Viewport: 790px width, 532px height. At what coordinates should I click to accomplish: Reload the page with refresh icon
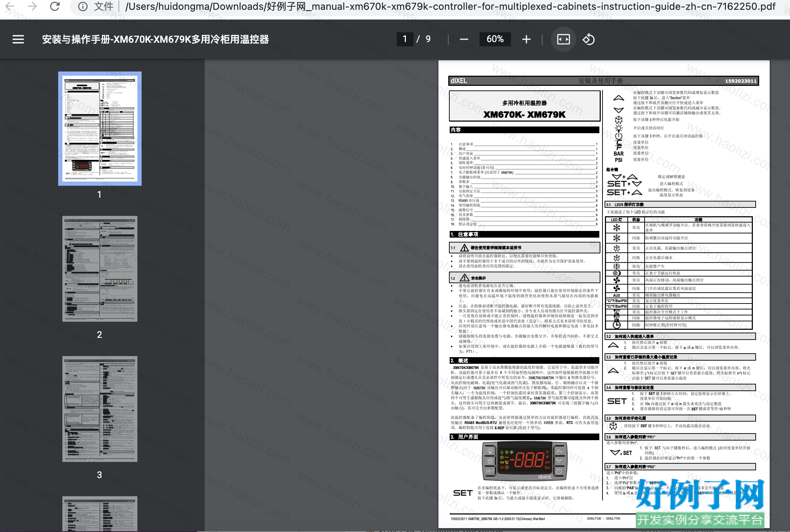55,6
